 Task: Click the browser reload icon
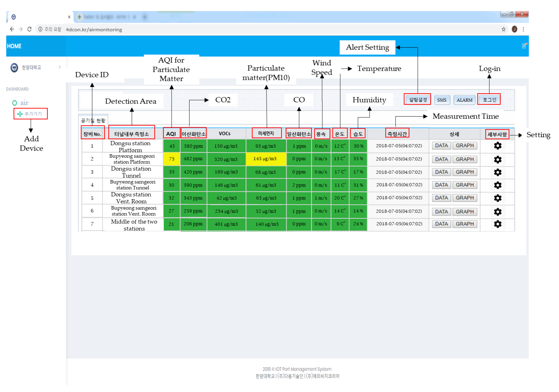29,29
